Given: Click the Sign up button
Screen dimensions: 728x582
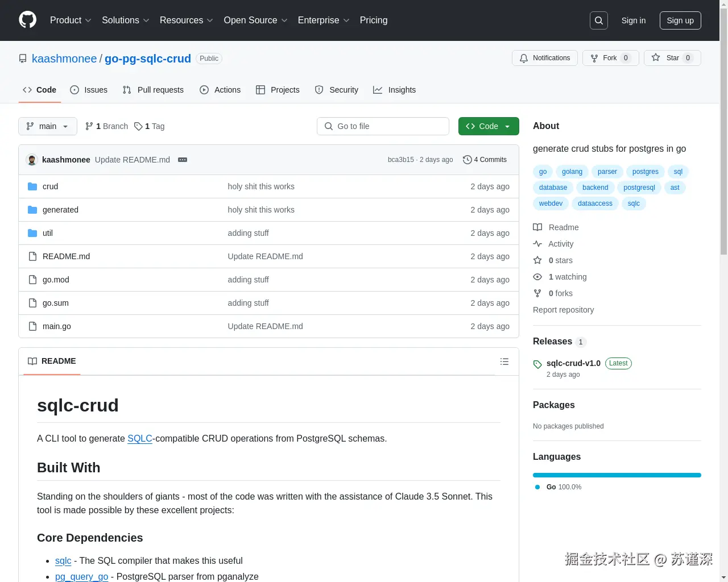Looking at the screenshot, I should tap(680, 20).
